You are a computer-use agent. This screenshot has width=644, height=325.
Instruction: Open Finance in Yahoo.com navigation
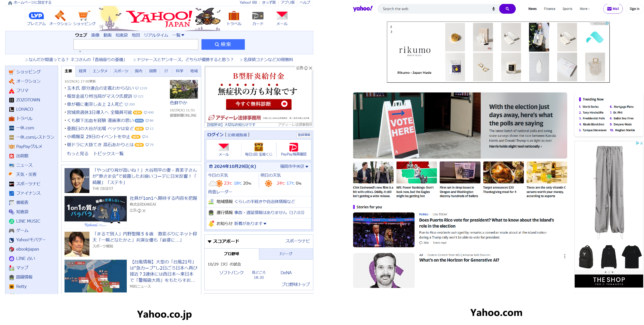tap(550, 9)
